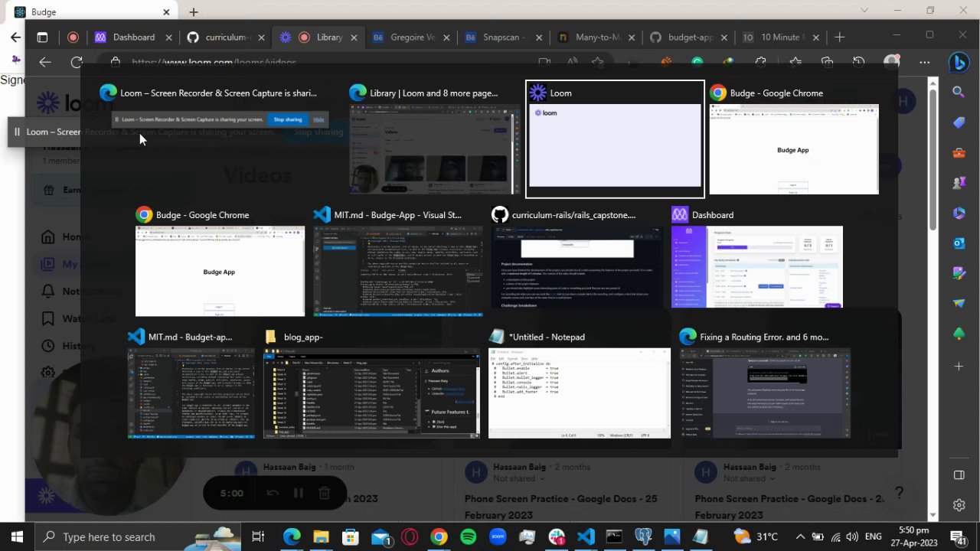Screen dimensions: 980x551
Task: Show hidden system tray icons
Action: (x=800, y=536)
